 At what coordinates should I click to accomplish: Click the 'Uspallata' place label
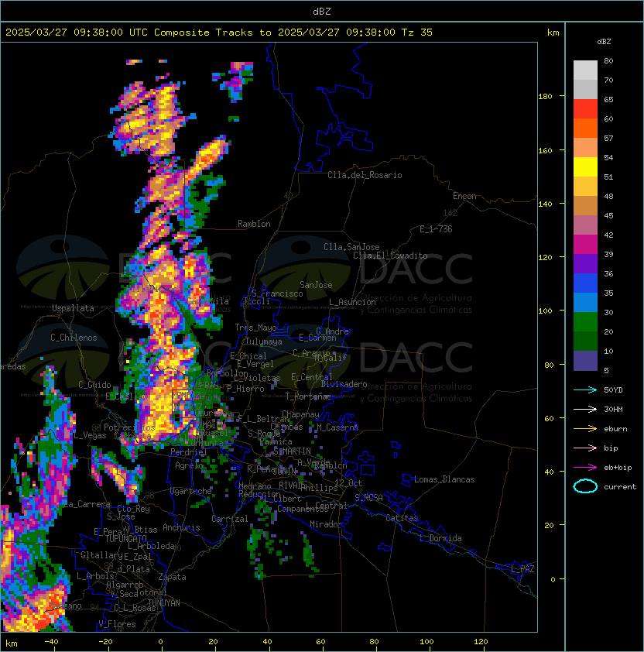(x=73, y=308)
